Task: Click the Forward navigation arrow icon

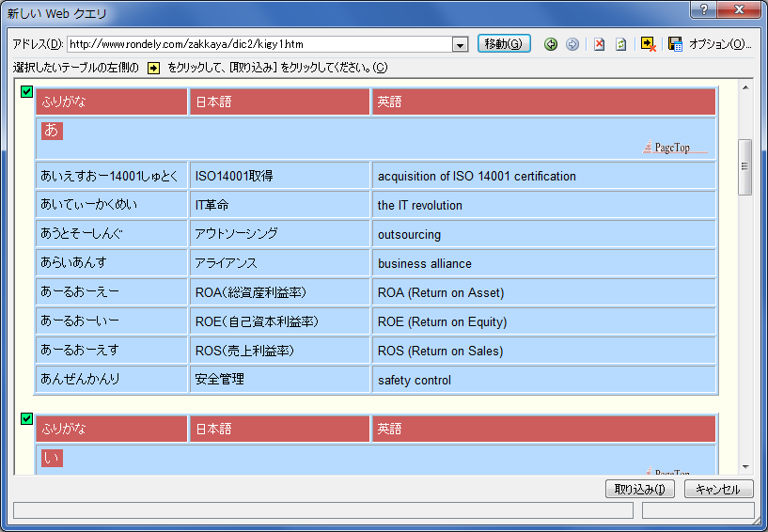Action: tap(572, 44)
